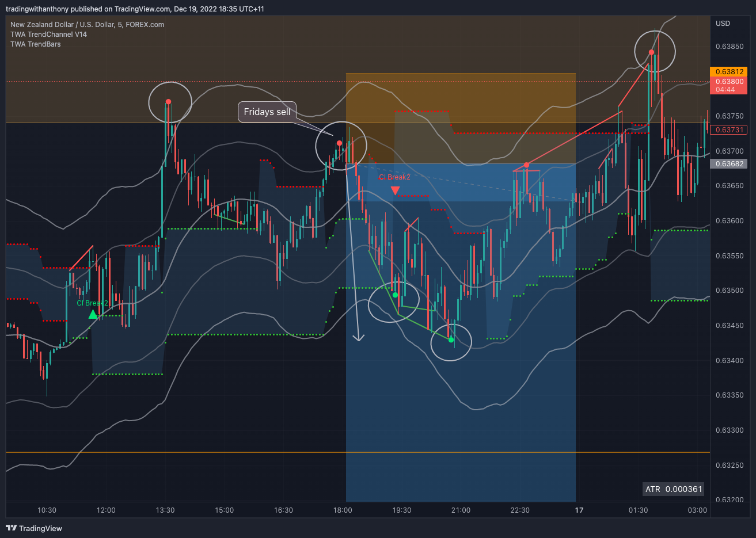The height and width of the screenshot is (538, 756).
Task: Click the ATR 0.000361 value box
Action: [674, 489]
